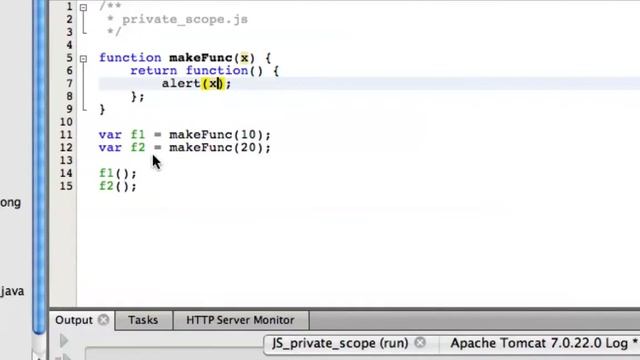Click variable f1 in the line 11 declaration
Image resolution: width=640 pixels, height=360 pixels.
point(138,135)
